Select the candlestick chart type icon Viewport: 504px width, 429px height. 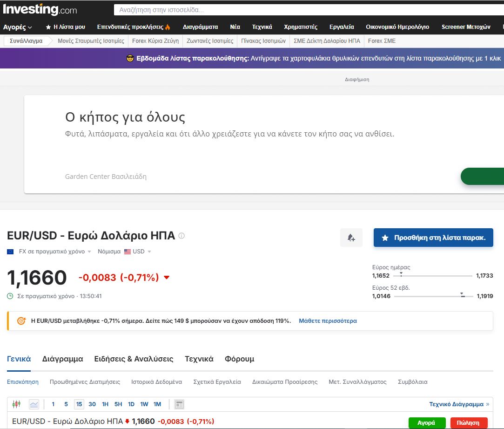[17, 404]
